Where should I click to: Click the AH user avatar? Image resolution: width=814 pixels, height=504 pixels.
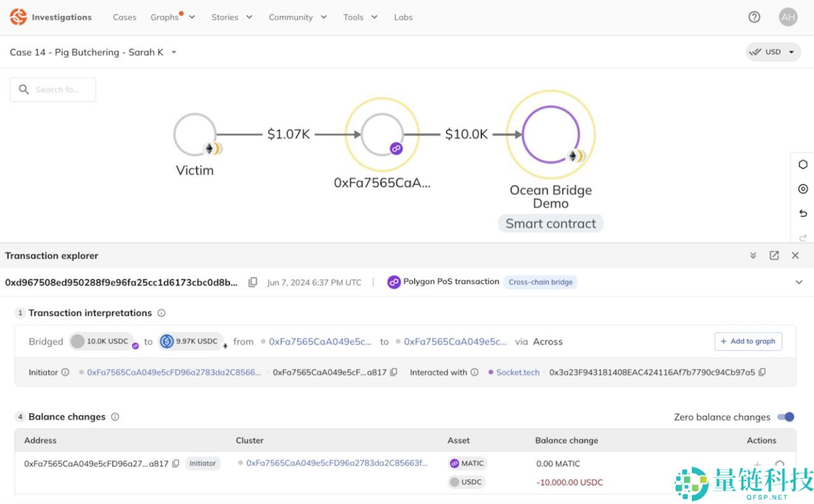788,17
